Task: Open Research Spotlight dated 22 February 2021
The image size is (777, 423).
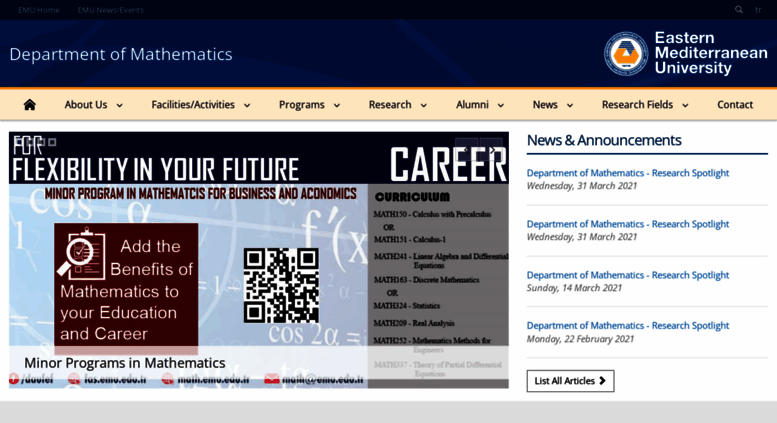Action: 627,325
